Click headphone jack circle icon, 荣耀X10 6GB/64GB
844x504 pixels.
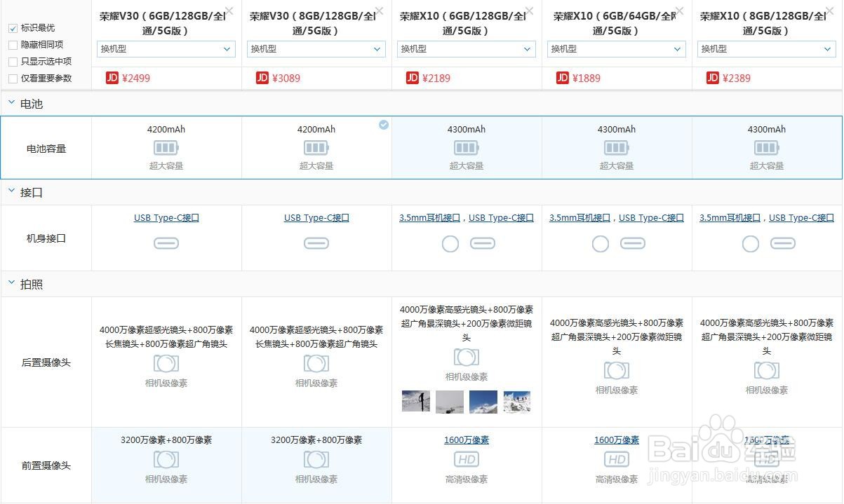click(x=601, y=244)
